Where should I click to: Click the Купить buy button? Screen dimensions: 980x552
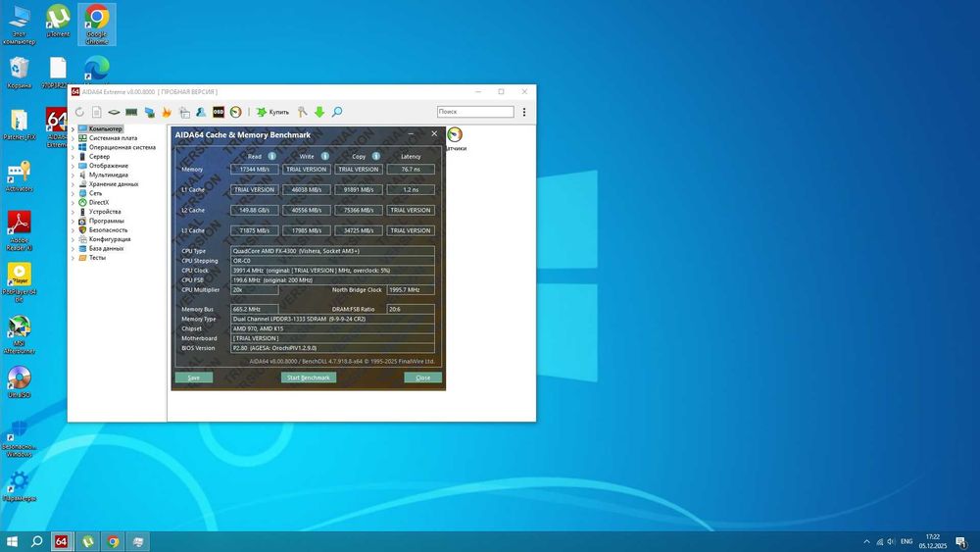coord(273,112)
